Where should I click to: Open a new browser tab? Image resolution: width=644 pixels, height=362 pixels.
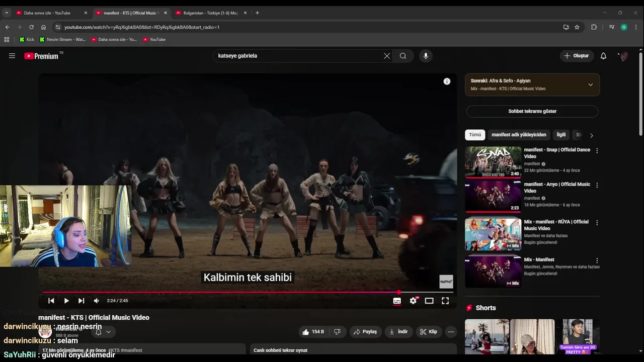257,13
